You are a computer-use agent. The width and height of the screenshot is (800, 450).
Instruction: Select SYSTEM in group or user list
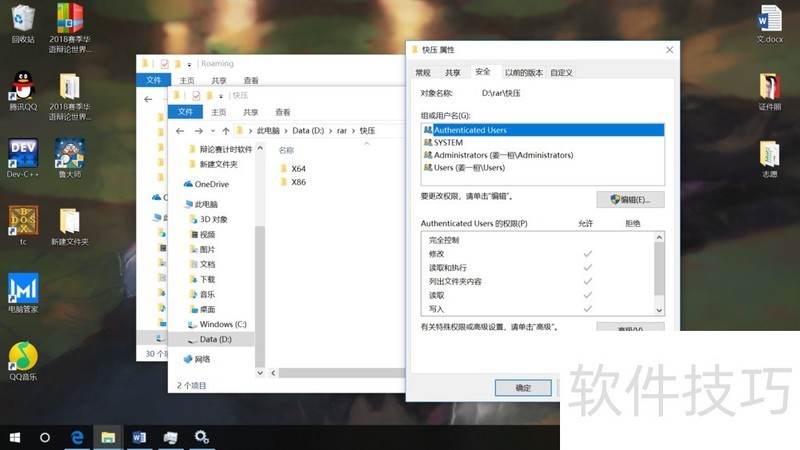tap(448, 142)
